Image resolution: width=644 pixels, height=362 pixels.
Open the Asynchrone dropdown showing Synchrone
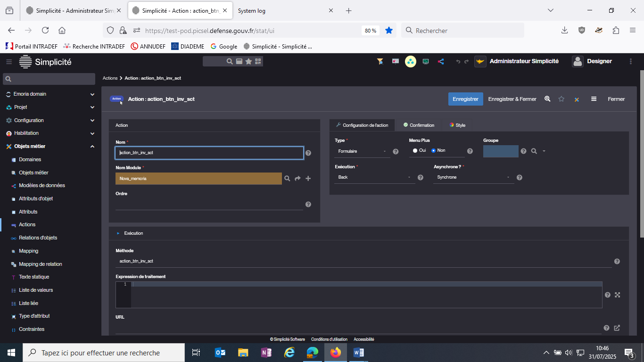tap(473, 177)
